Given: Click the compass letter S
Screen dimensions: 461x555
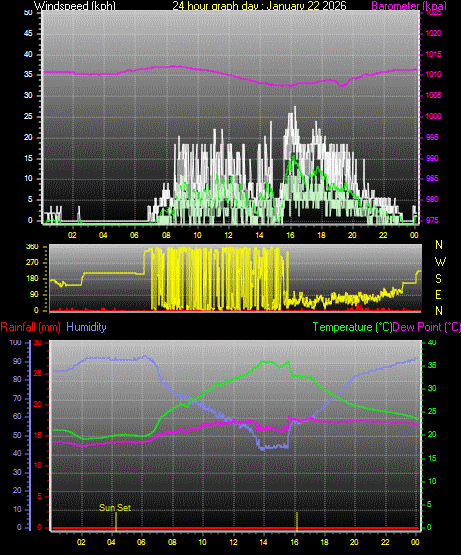Looking at the screenshot, I should click(438, 279).
